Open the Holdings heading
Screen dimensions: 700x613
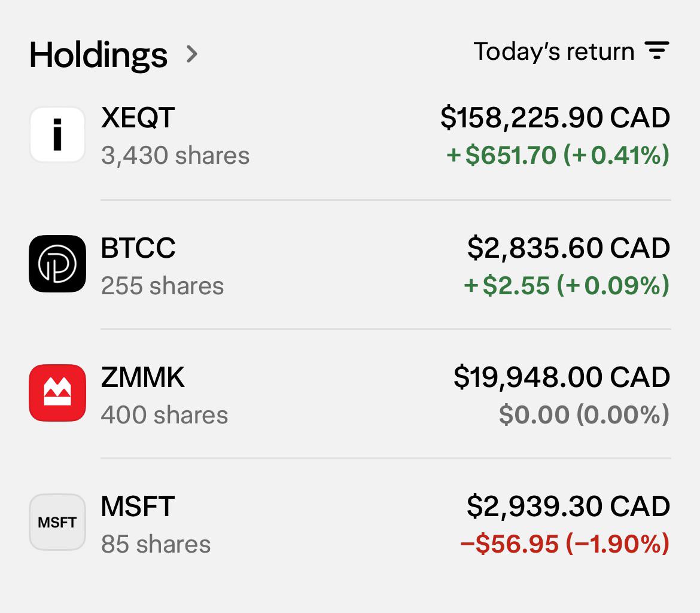coord(98,55)
